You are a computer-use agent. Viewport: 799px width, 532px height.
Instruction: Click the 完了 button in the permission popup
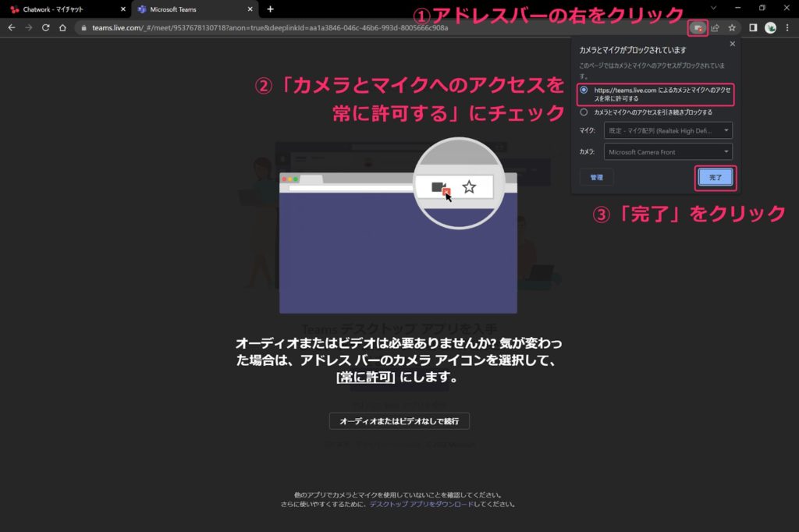point(716,178)
